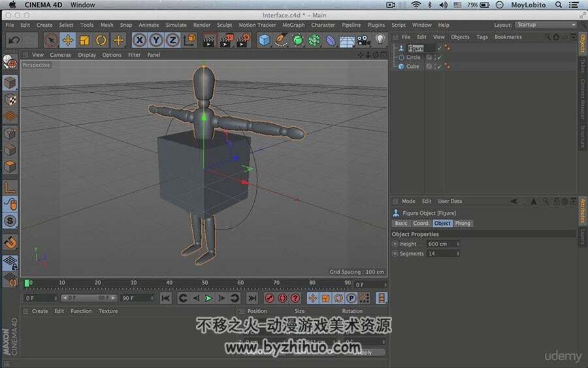This screenshot has width=588, height=368.
Task: Click the green playhead at frame 0
Action: (x=27, y=283)
